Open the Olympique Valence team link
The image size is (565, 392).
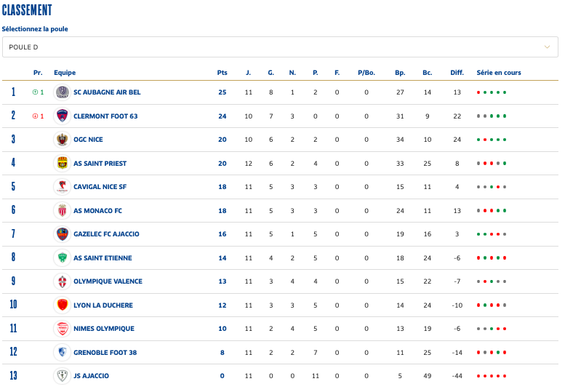click(x=108, y=281)
